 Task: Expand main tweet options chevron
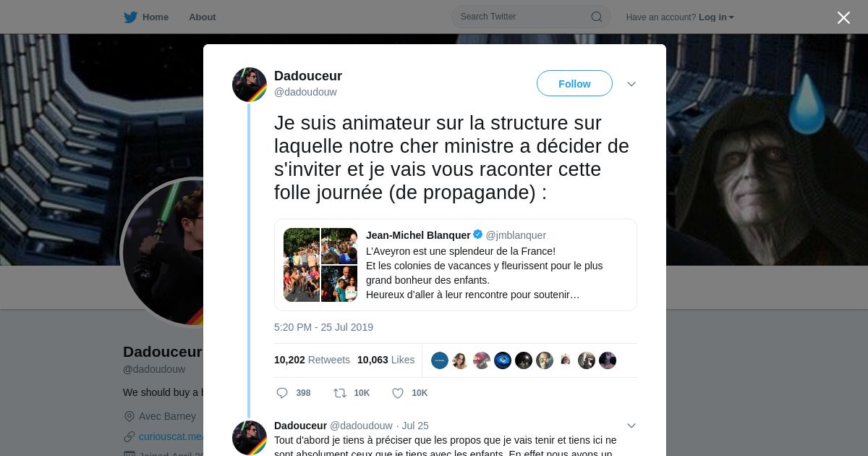point(631,84)
